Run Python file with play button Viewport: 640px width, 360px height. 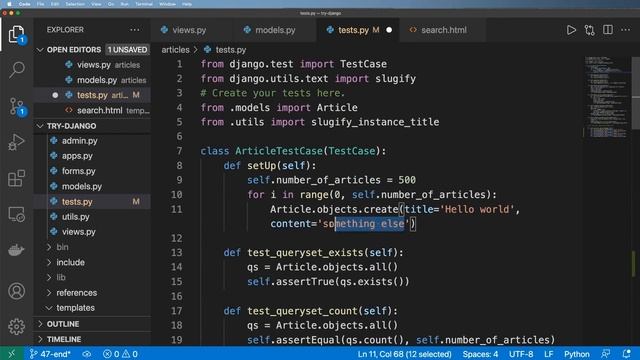(x=571, y=30)
